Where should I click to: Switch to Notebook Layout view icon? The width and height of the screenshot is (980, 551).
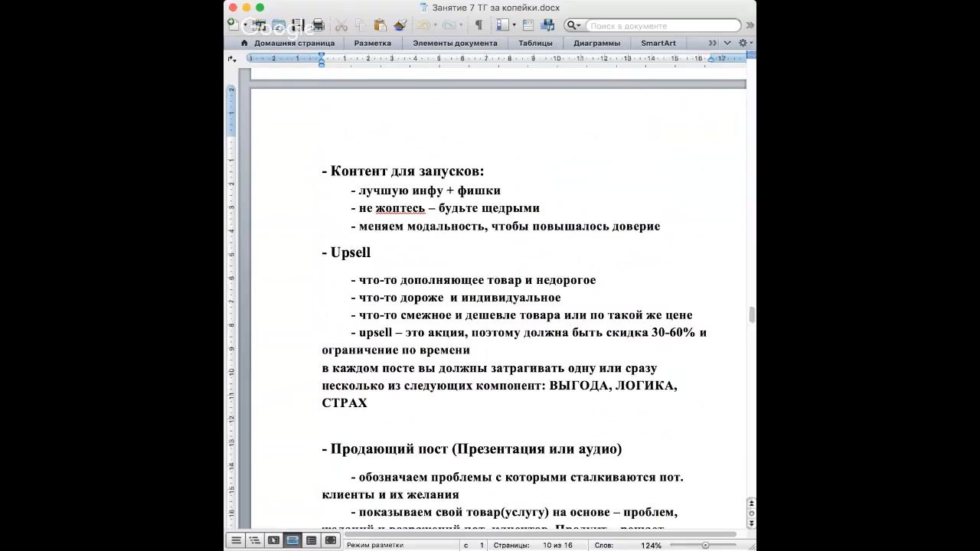point(311,540)
